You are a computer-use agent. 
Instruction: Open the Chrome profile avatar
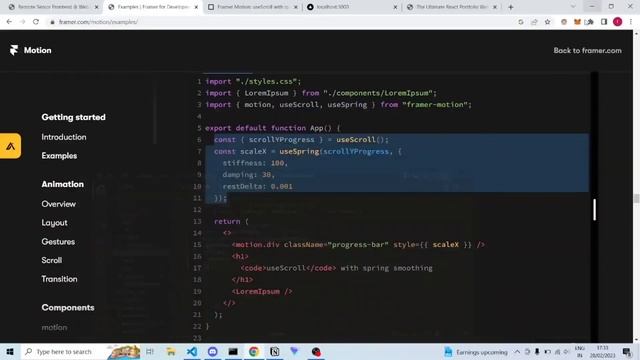pyautogui.click(x=618, y=22)
